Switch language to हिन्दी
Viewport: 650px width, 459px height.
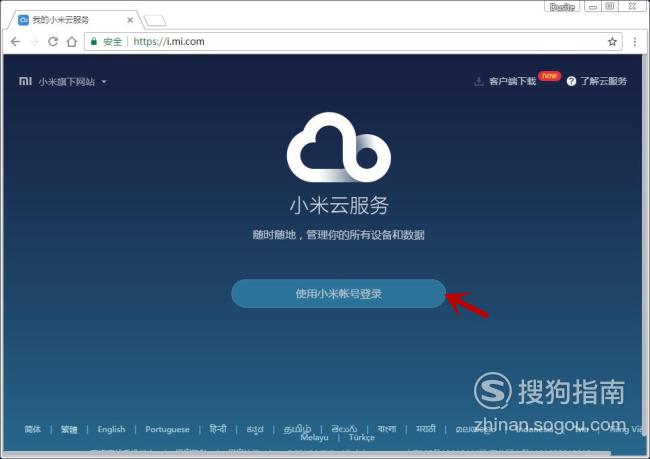[x=218, y=429]
